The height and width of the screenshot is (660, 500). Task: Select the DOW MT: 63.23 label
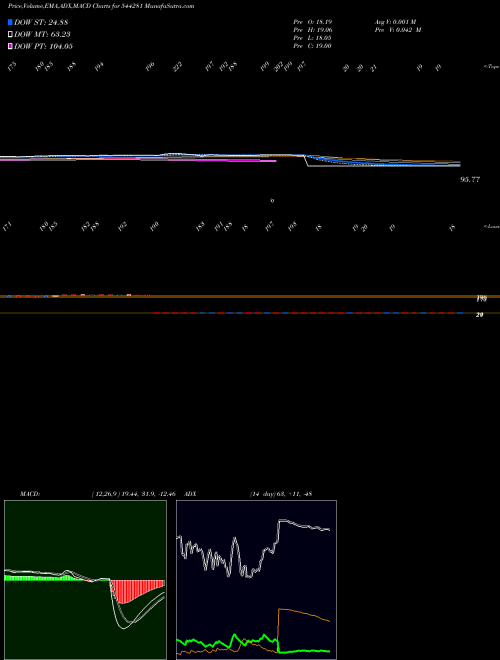click(41, 35)
